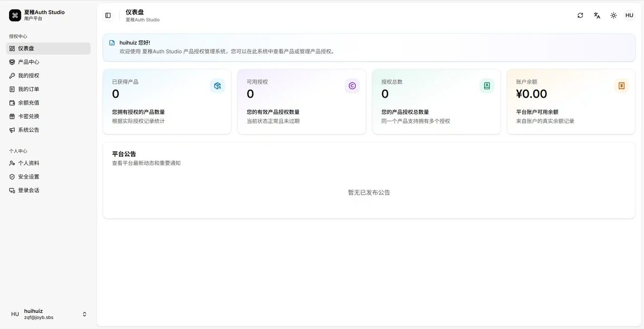Click 来自账户的真实余额记录 note
The height and width of the screenshot is (329, 644).
(x=545, y=121)
